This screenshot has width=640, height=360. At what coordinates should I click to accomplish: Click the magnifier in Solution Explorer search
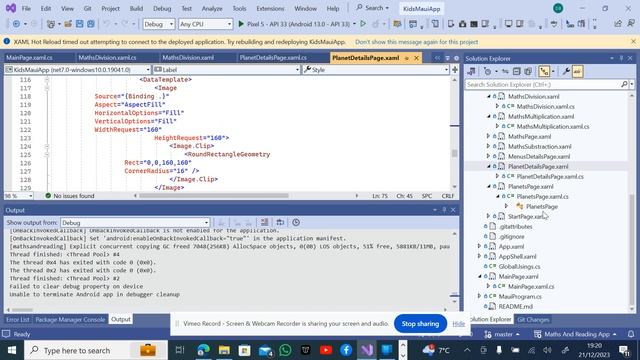624,84
